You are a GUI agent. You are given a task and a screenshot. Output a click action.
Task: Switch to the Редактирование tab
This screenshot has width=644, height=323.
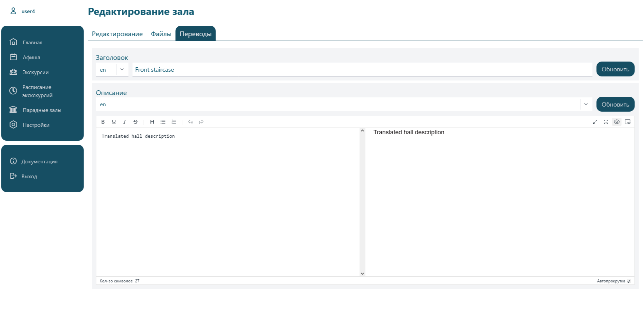[117, 34]
